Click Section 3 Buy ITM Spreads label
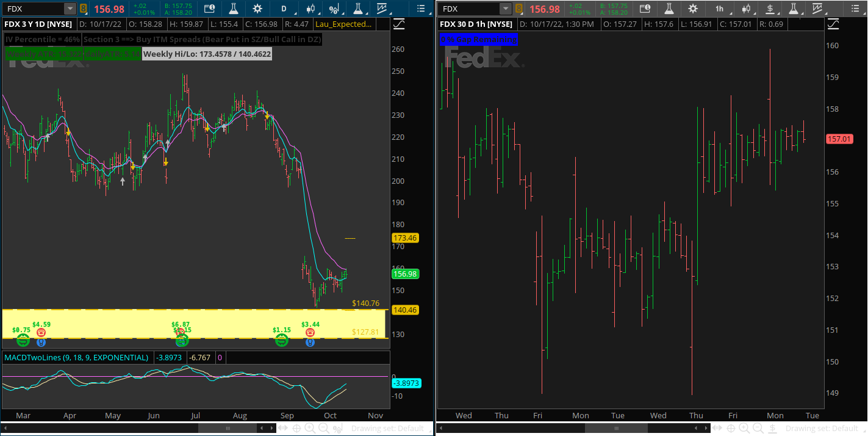868x436 pixels. [202, 39]
